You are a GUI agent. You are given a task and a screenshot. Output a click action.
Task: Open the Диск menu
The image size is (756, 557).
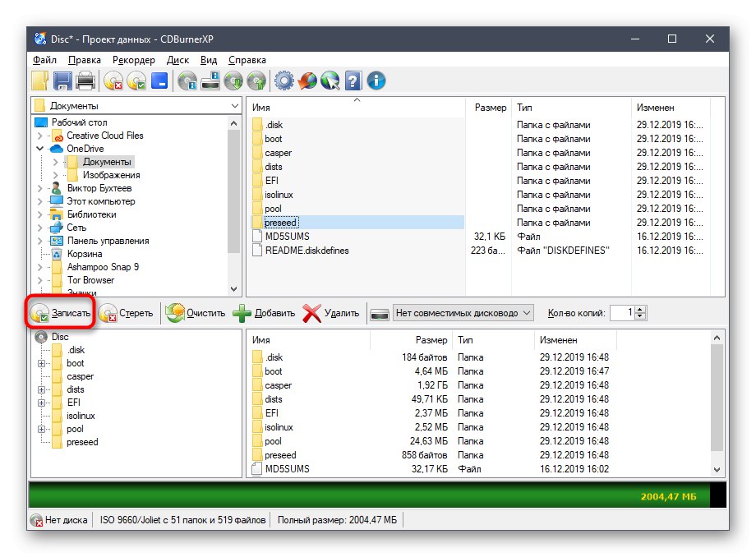click(x=178, y=60)
